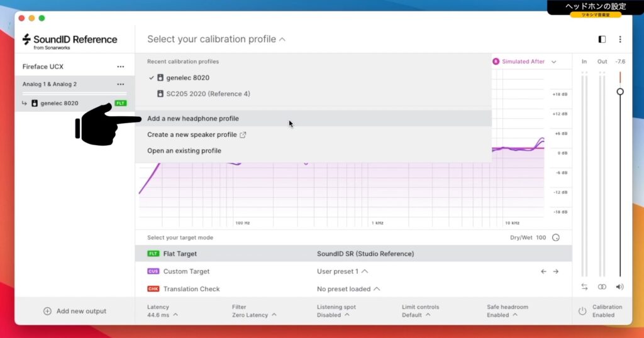Choose Create a new speaker profile

coord(313,134)
